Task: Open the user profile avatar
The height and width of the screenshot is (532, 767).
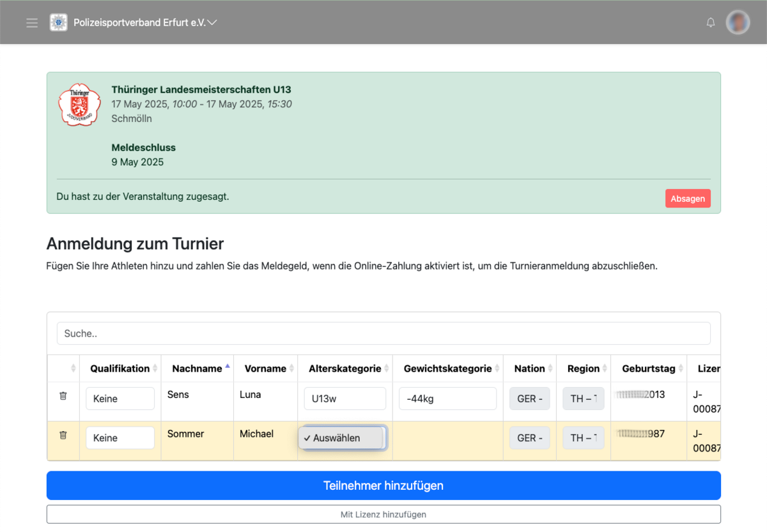Action: click(x=738, y=22)
